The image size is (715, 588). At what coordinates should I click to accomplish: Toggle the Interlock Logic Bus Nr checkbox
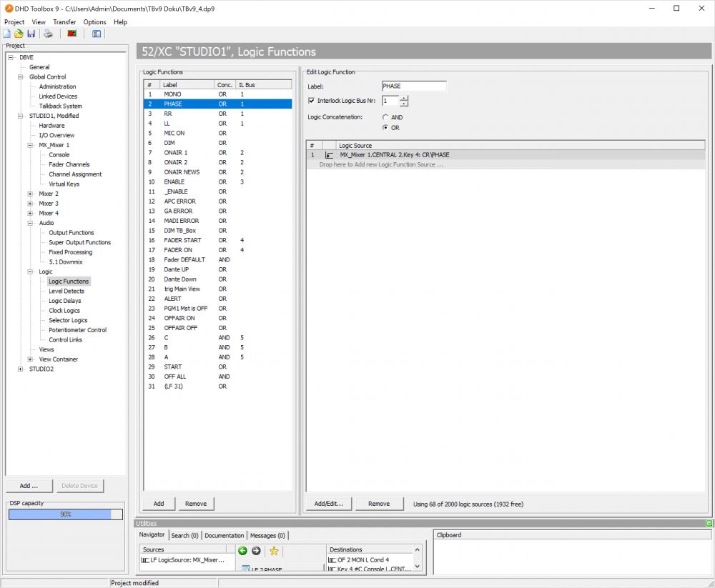310,100
